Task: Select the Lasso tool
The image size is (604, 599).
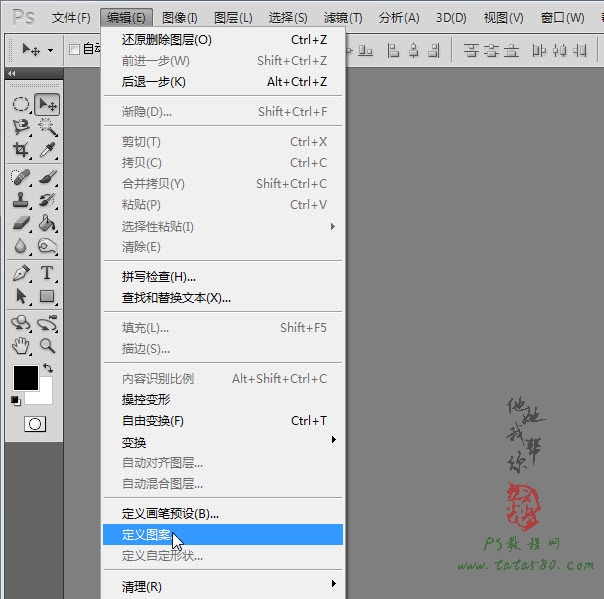Action: [21, 127]
